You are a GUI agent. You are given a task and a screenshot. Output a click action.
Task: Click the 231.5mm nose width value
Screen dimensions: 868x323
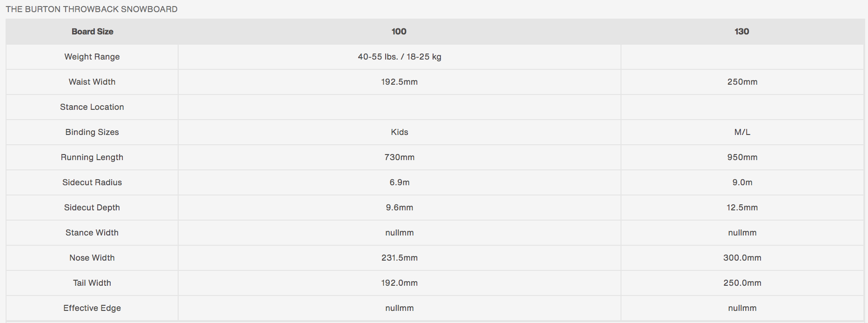(399, 258)
